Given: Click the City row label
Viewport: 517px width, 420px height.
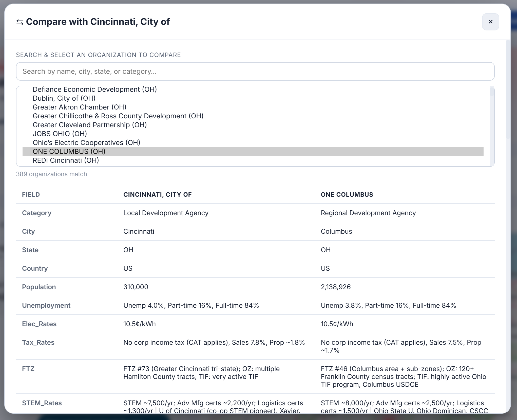Looking at the screenshot, I should (x=28, y=231).
